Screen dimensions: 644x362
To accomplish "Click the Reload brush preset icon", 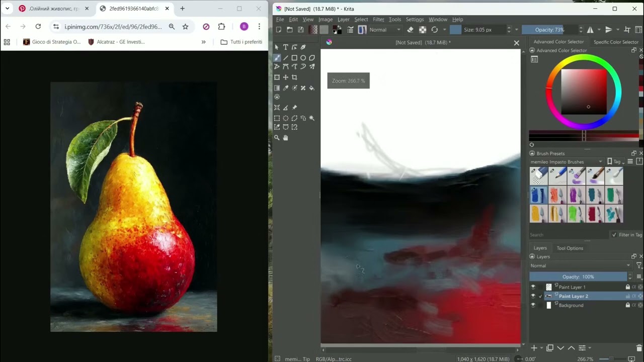I will [435, 30].
